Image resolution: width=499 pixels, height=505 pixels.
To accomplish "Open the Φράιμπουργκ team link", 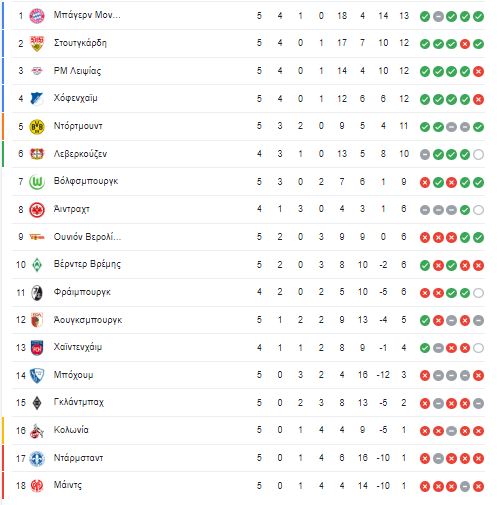I will click(82, 292).
